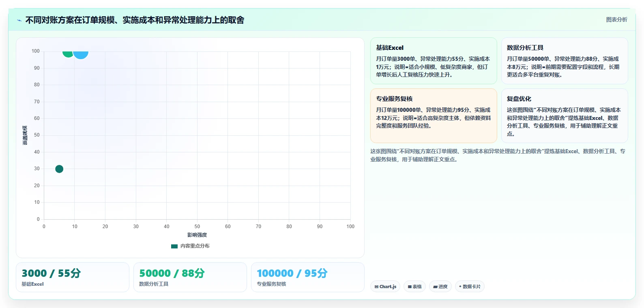The height and width of the screenshot is (308, 644).
Task: Click the lightning icon beside the page title
Action: (x=19, y=20)
